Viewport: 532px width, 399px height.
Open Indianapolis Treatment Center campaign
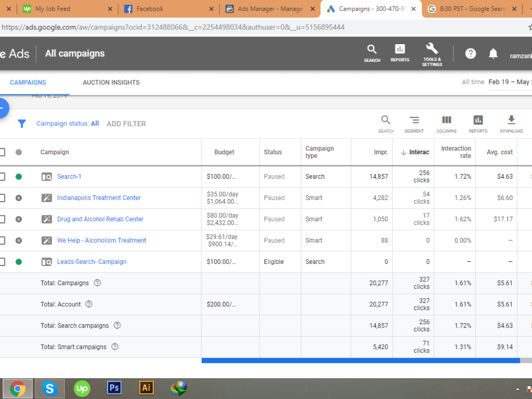click(99, 198)
